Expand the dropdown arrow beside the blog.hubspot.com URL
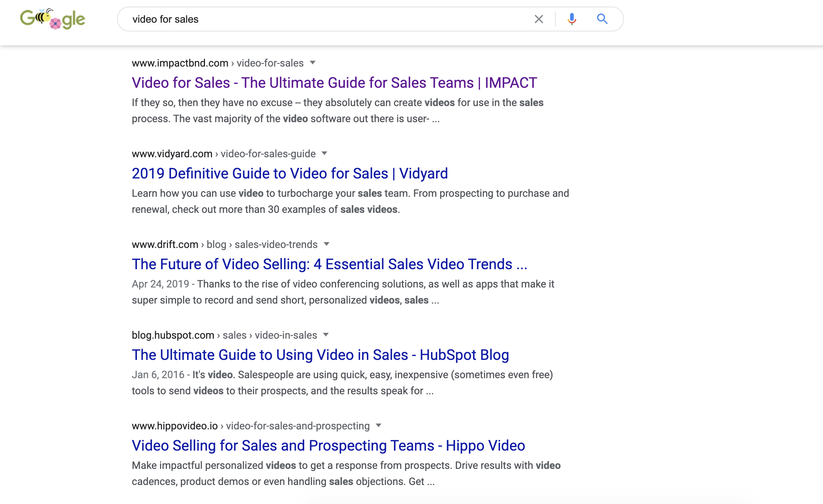Screen dimensions: 823x504 pos(326,335)
